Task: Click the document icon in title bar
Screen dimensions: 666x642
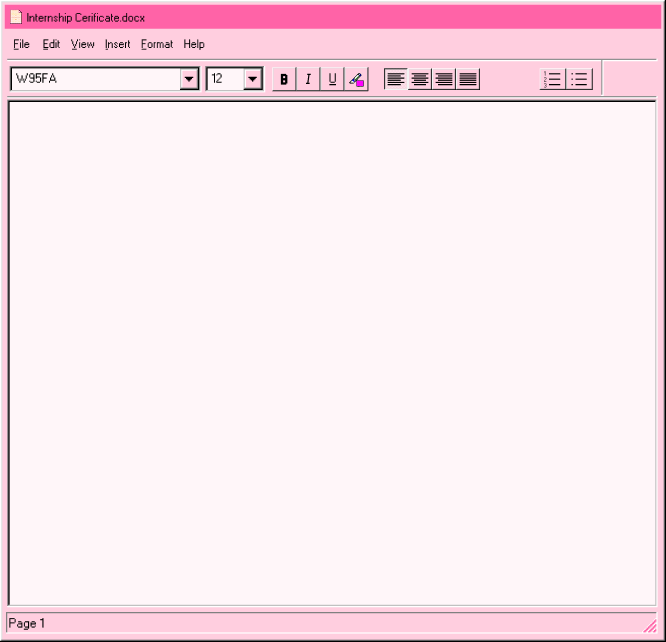Action: 16,17
